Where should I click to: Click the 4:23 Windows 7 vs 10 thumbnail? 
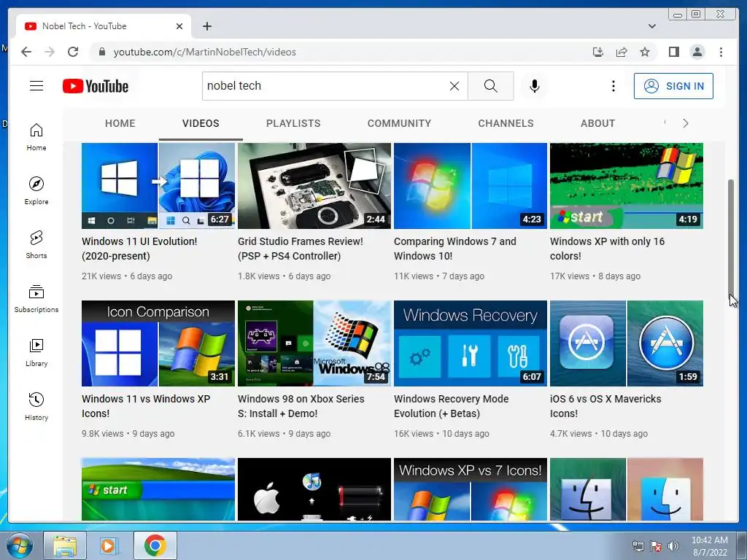pos(471,186)
